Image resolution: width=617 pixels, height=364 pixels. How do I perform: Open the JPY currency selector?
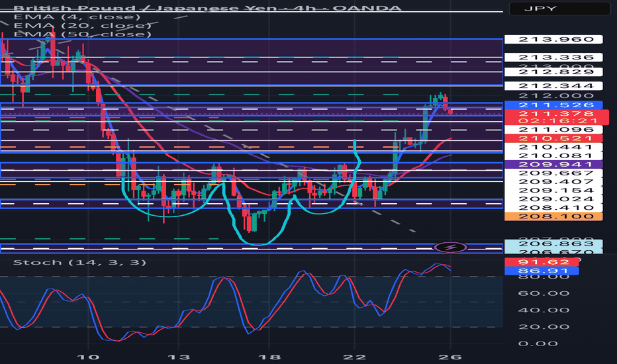click(x=560, y=10)
